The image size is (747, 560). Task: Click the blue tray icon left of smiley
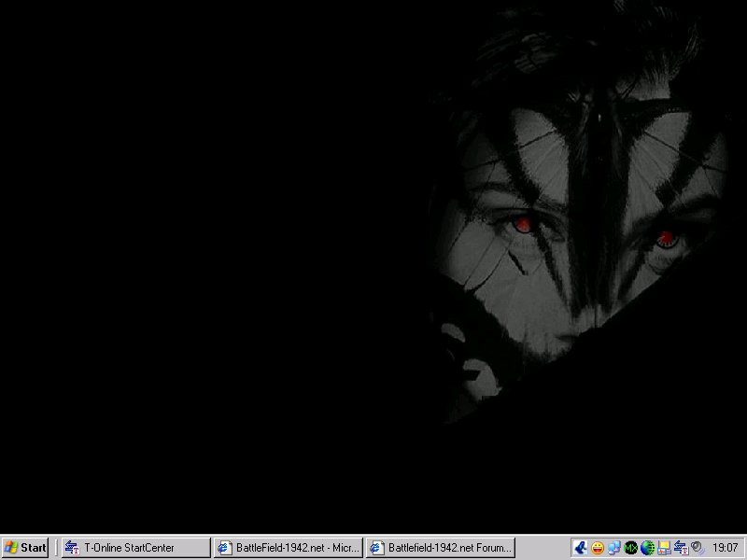pyautogui.click(x=581, y=548)
